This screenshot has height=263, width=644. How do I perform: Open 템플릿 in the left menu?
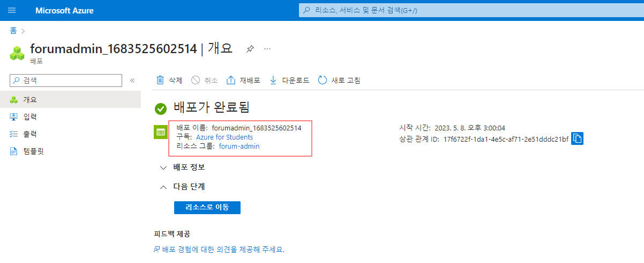[33, 151]
